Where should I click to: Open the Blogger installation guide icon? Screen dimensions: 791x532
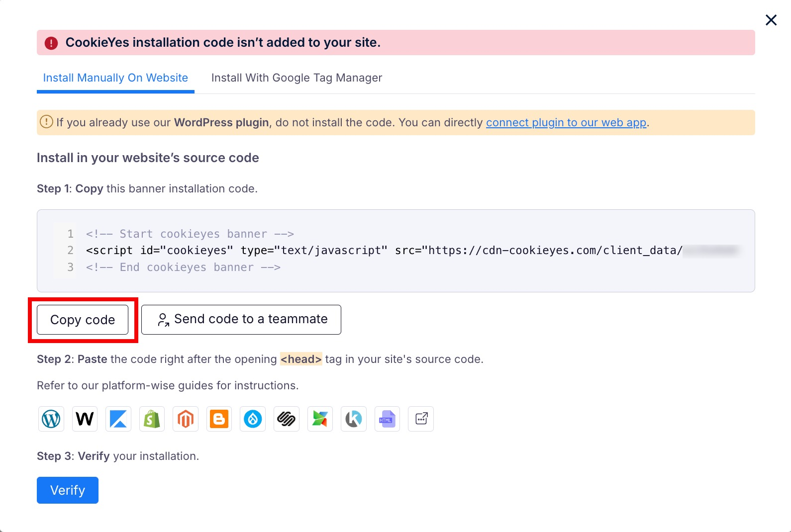pyautogui.click(x=219, y=419)
